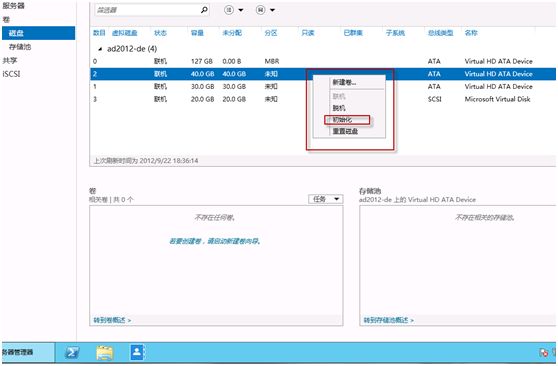Open File Explorer from the taskbar
Screen dimensions: 558x366
click(x=105, y=352)
